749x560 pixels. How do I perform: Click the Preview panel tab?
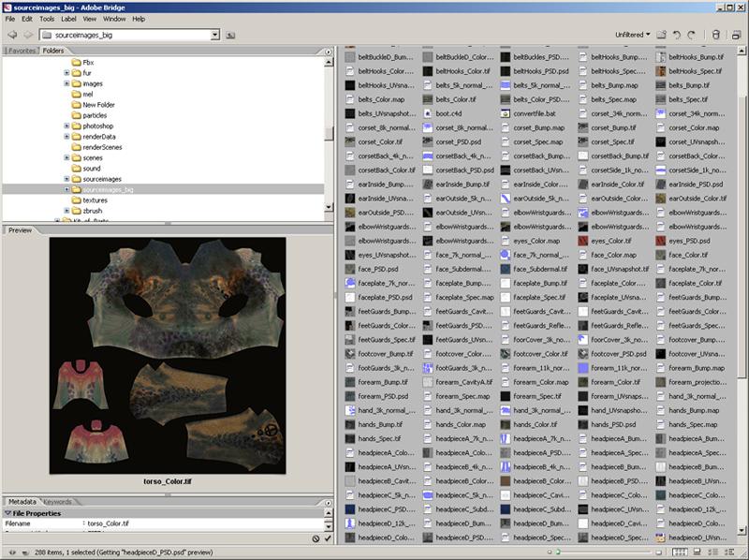coord(20,230)
